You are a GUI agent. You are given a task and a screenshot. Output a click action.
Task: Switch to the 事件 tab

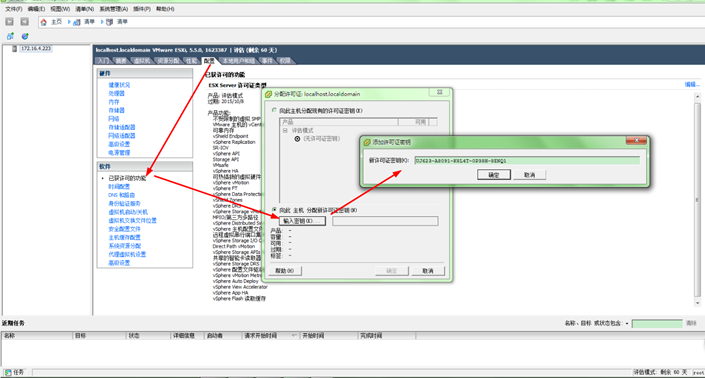click(267, 61)
